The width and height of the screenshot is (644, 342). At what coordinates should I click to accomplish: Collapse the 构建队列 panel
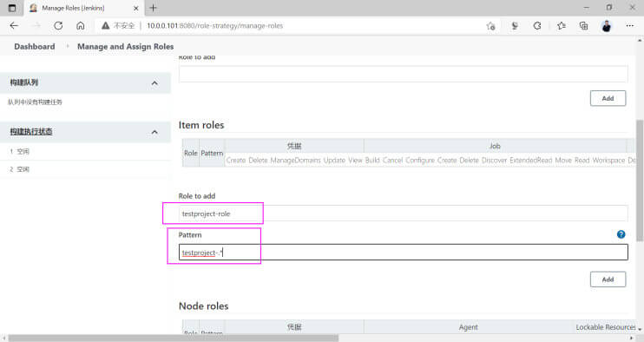154,83
